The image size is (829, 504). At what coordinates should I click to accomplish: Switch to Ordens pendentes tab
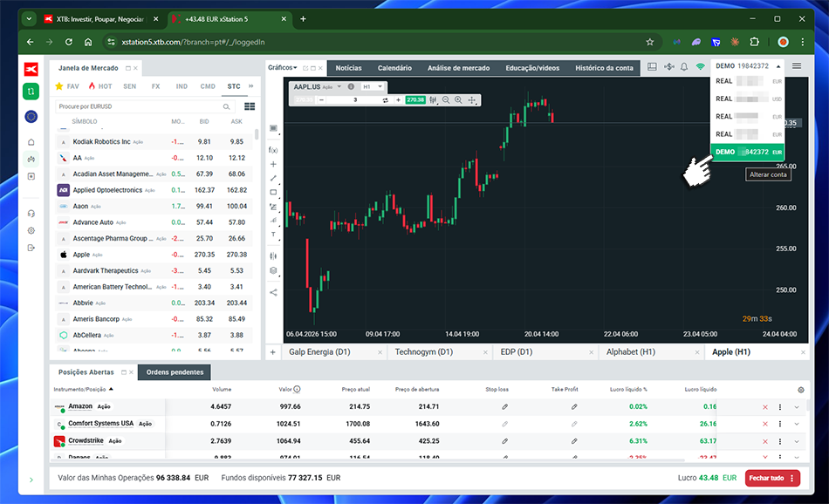coord(175,372)
